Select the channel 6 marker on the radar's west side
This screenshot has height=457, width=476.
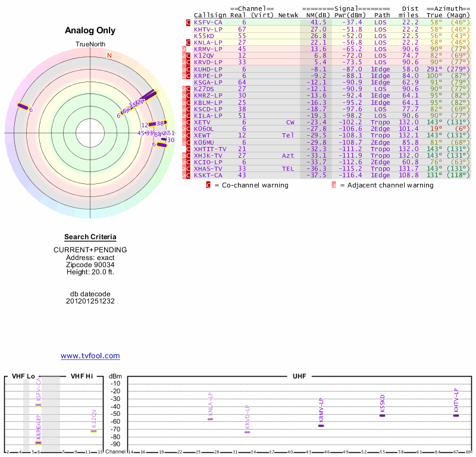click(x=23, y=107)
